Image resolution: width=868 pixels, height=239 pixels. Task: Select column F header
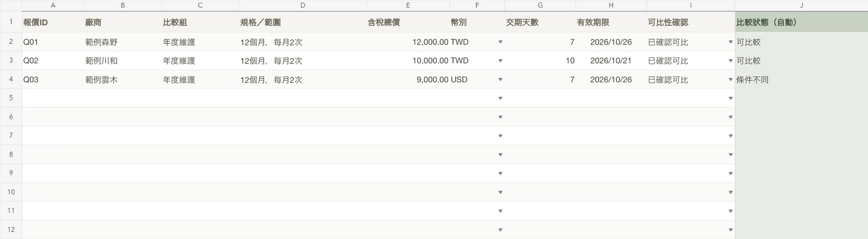click(x=477, y=5)
